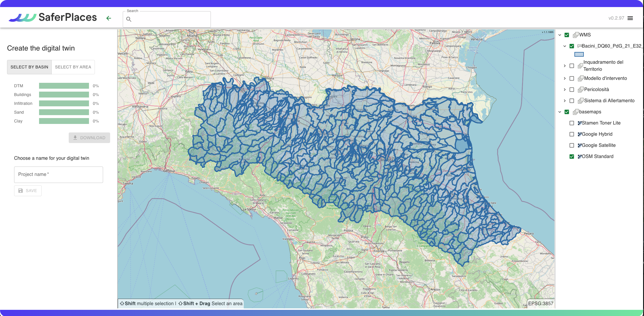Click the blue Bacini legend color swatch

579,54
